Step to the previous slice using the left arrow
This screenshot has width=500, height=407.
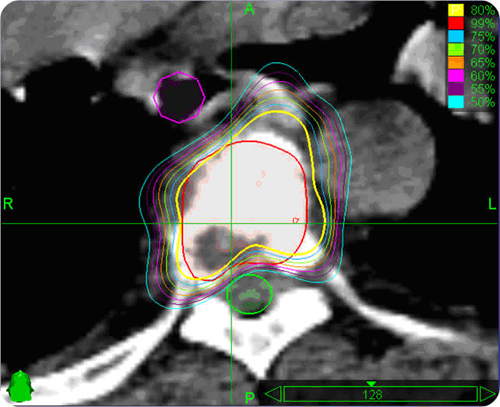coord(273,394)
